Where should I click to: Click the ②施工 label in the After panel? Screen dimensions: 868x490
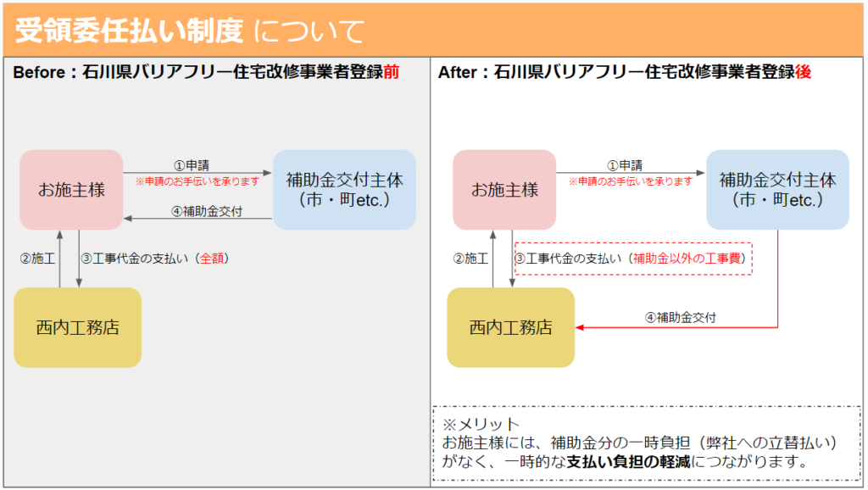[x=470, y=258]
